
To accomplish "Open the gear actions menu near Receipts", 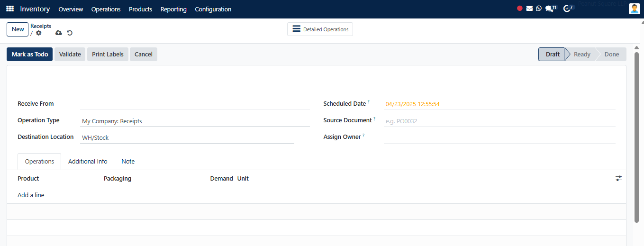I will point(39,33).
